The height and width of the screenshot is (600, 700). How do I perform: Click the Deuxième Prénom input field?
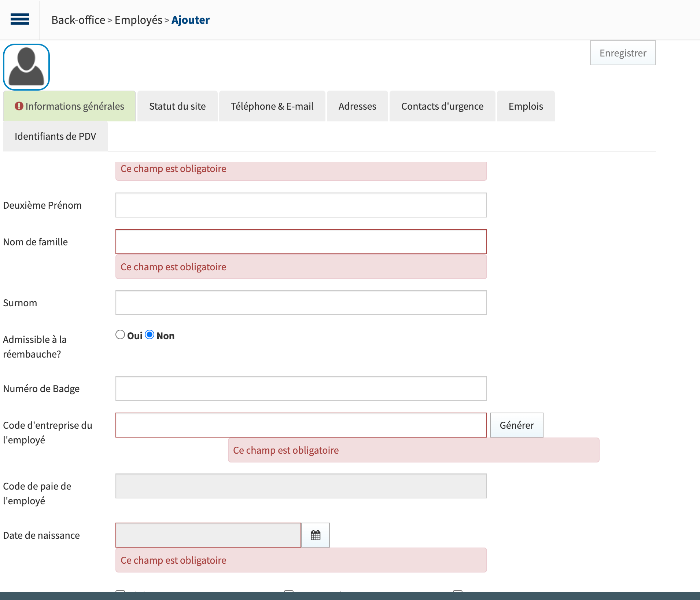(301, 205)
